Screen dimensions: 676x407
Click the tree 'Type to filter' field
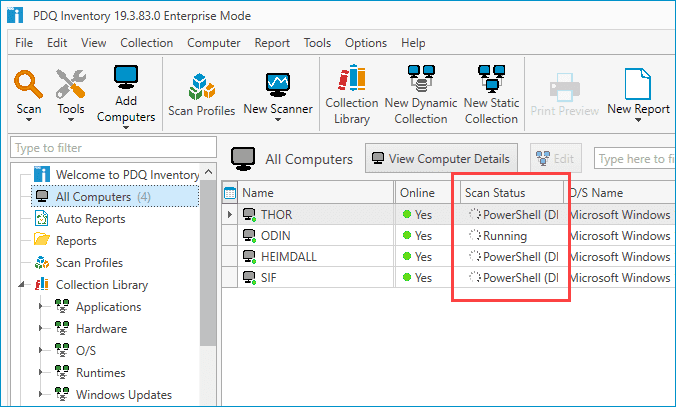point(113,147)
